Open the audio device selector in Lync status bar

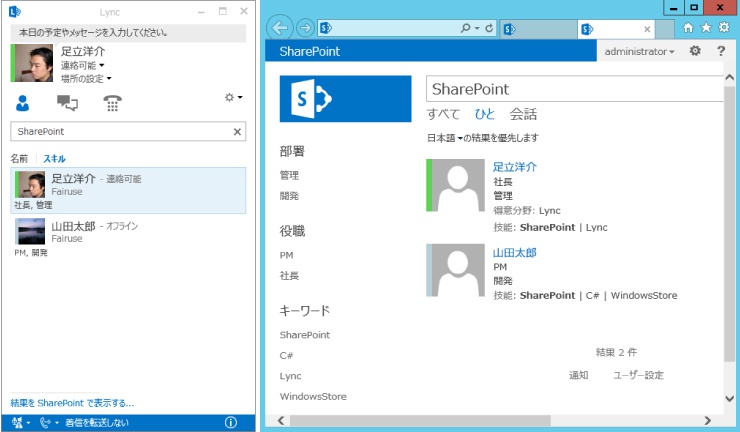pos(21,423)
